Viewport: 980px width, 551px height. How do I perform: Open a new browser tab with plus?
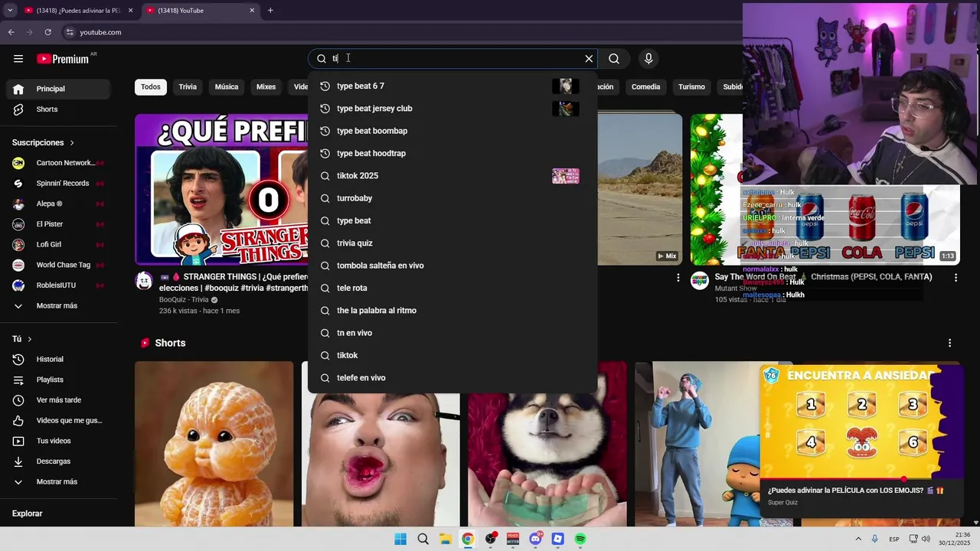[x=270, y=11]
